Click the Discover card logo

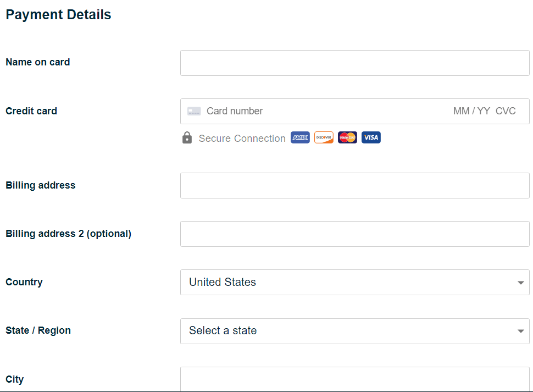324,137
